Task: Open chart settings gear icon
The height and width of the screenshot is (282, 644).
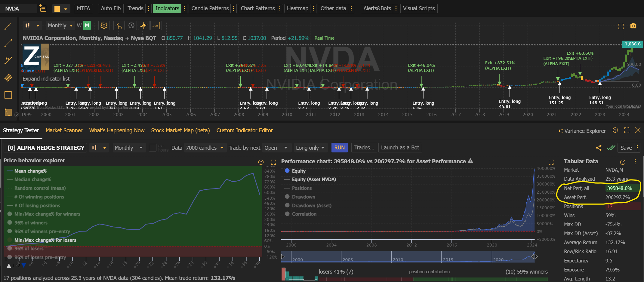Action: [104, 25]
